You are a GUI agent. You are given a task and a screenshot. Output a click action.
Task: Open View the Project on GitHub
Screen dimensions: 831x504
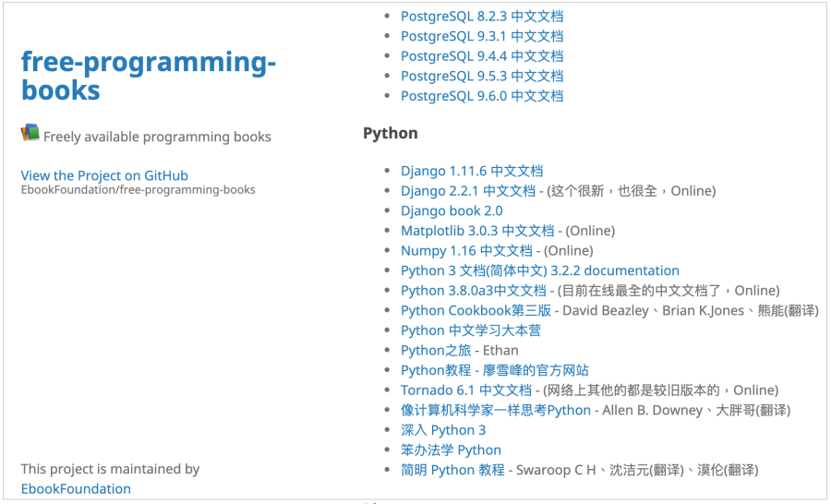[104, 175]
